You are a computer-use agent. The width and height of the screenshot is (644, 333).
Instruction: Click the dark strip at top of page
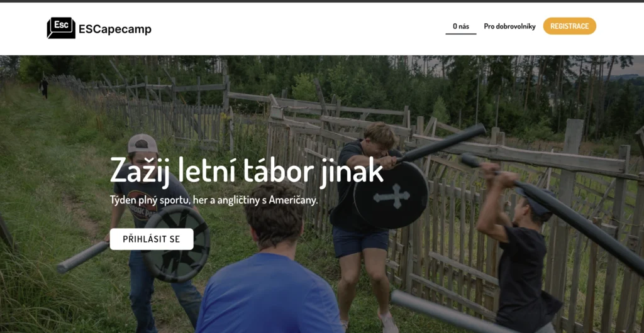[322, 1]
